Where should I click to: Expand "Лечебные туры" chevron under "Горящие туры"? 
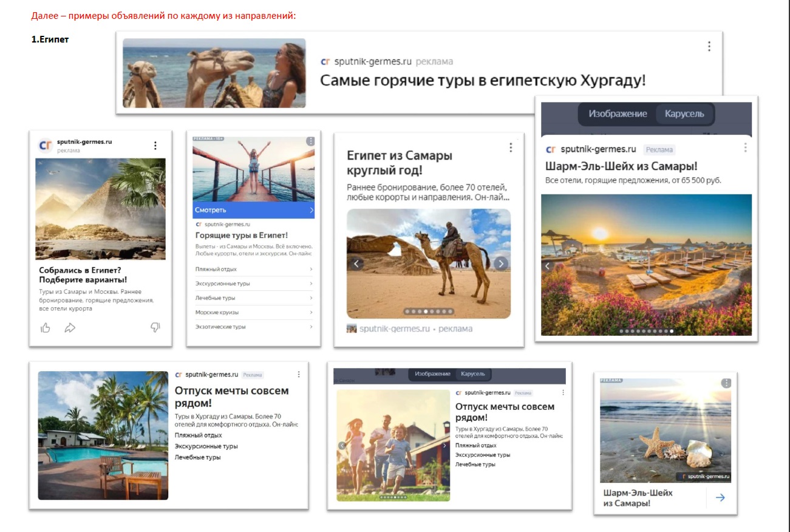311,298
